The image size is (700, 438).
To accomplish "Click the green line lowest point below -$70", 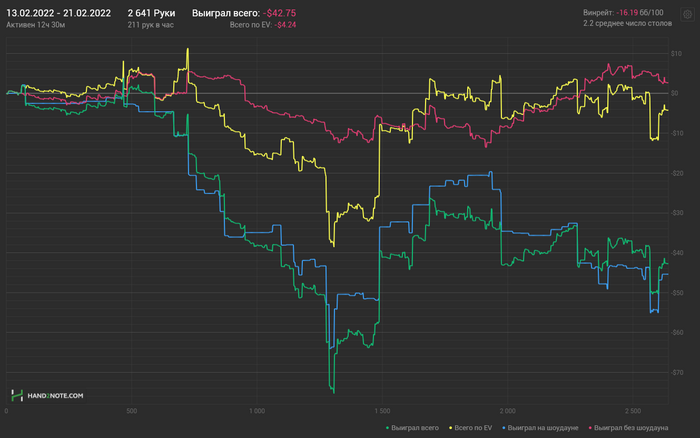I will click(x=334, y=392).
